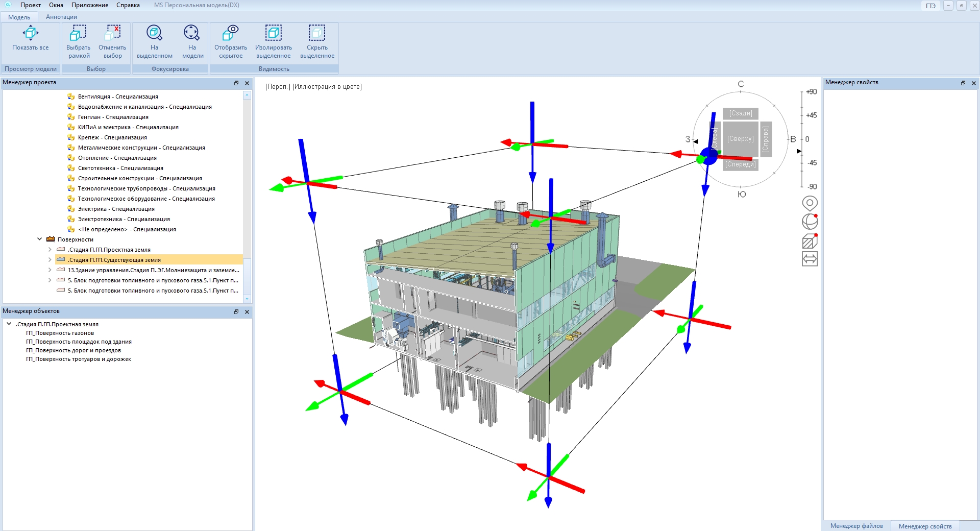Click Отобразить скрытое eye icon
980x531 pixels.
(x=230, y=34)
